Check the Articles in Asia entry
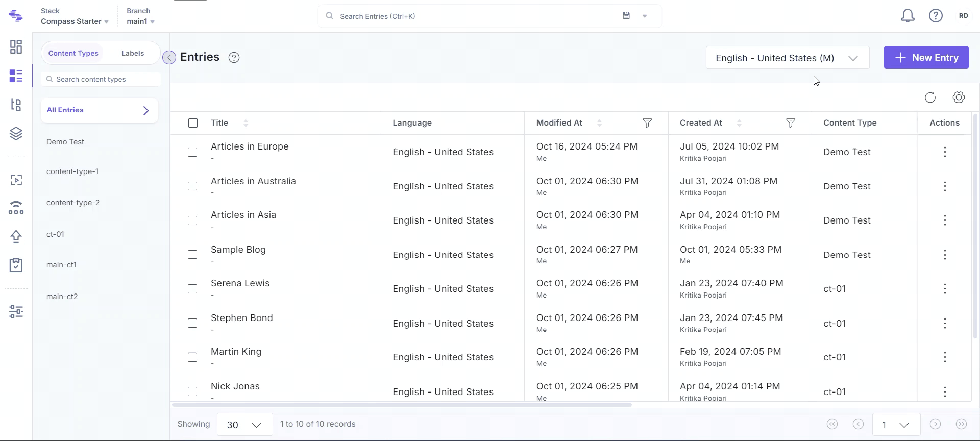The image size is (980, 441). (192, 220)
